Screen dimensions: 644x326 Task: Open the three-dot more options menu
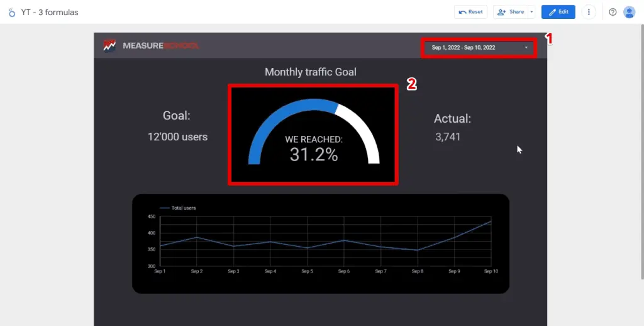[x=589, y=12]
